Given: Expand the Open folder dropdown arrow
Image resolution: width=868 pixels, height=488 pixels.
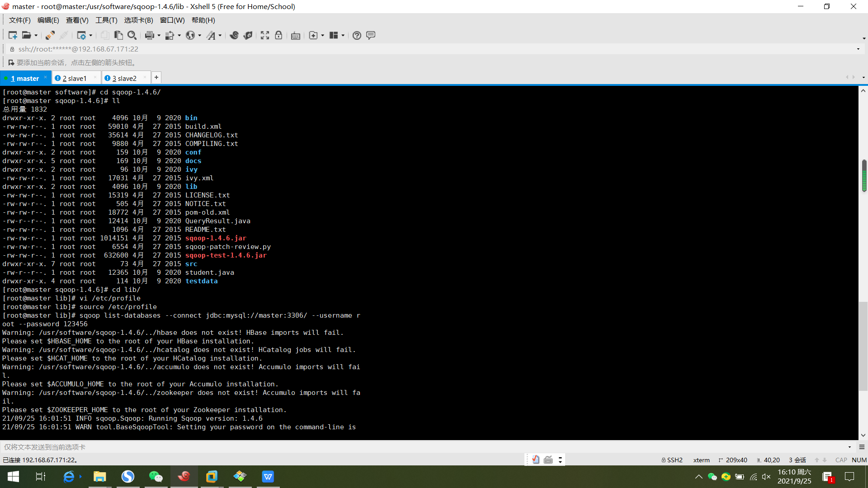Looking at the screenshot, I should click(x=36, y=36).
